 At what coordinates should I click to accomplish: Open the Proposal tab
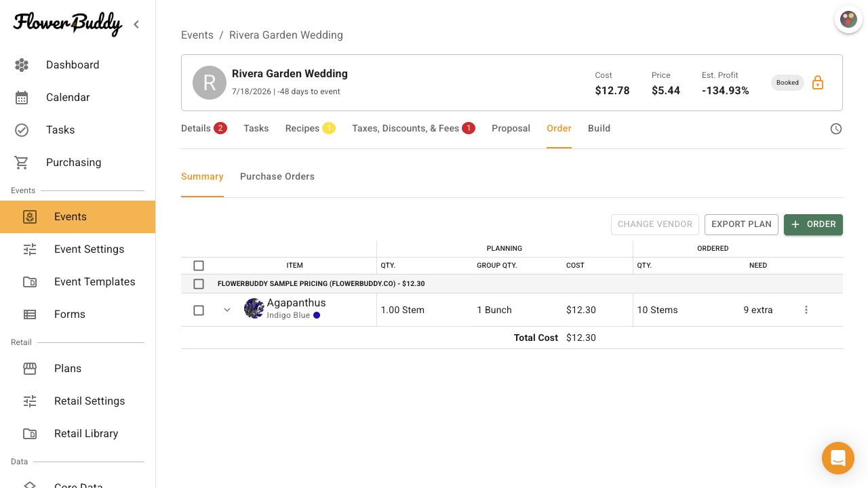[511, 128]
